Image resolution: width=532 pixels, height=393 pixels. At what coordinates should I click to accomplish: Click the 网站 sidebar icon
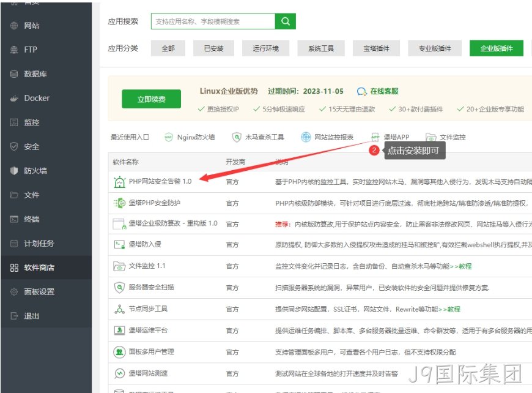(14, 26)
